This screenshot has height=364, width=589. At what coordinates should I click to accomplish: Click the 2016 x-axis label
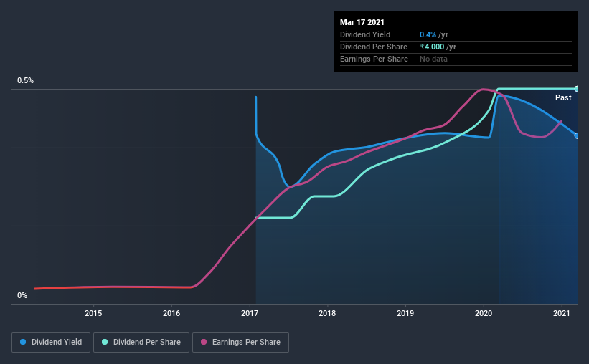pyautogui.click(x=171, y=313)
